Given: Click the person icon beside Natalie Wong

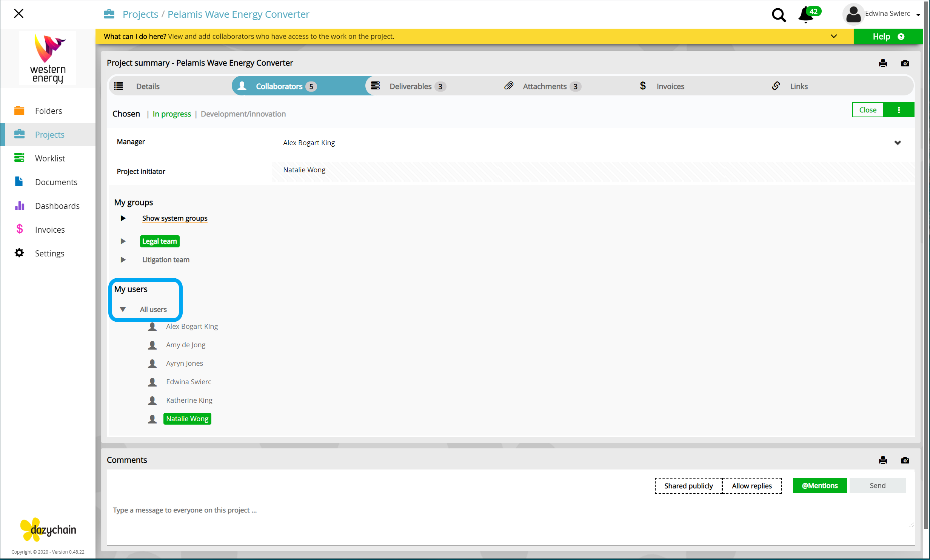Looking at the screenshot, I should (152, 419).
